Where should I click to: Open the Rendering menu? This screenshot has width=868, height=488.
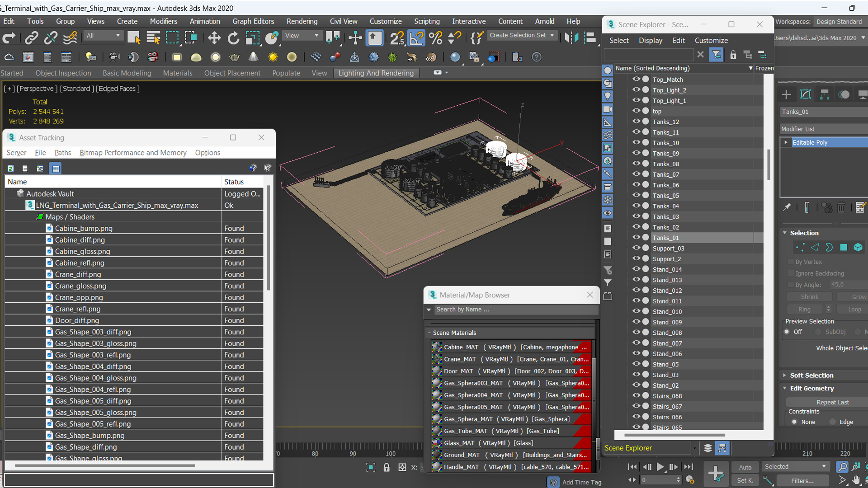pos(302,21)
